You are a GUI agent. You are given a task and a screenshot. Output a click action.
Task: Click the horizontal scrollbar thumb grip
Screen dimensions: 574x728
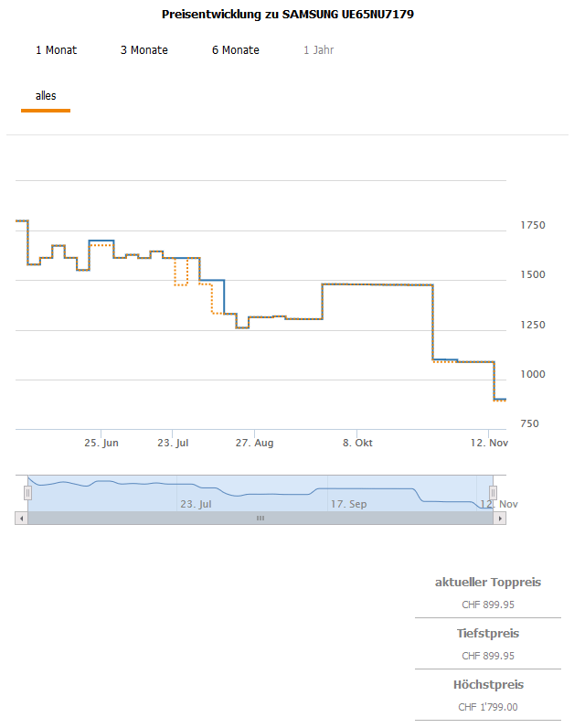(260, 518)
